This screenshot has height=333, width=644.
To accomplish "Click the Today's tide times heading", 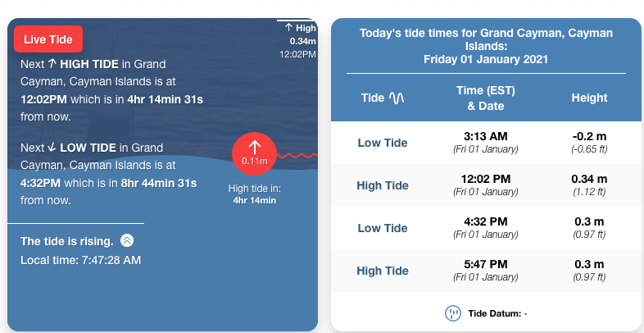I will [x=486, y=46].
